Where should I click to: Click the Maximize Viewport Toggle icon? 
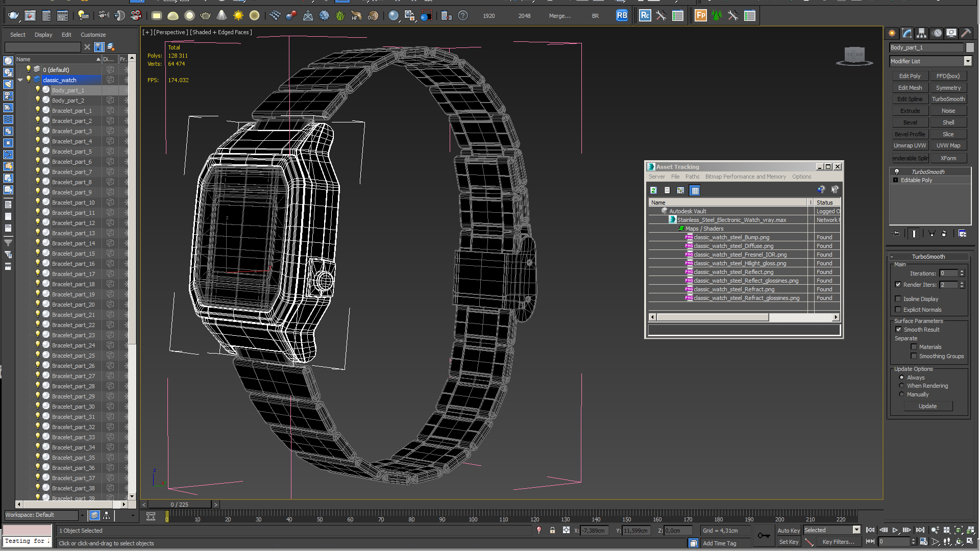(970, 542)
